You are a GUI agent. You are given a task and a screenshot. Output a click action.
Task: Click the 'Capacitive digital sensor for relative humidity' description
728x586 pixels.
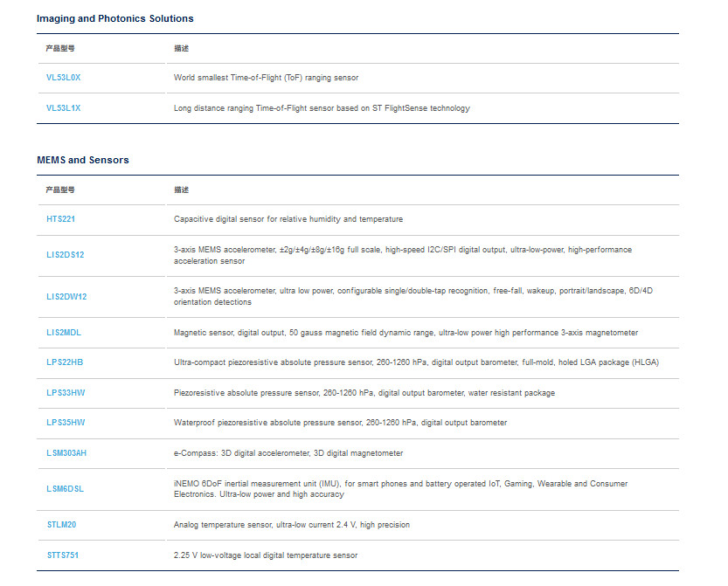point(288,219)
